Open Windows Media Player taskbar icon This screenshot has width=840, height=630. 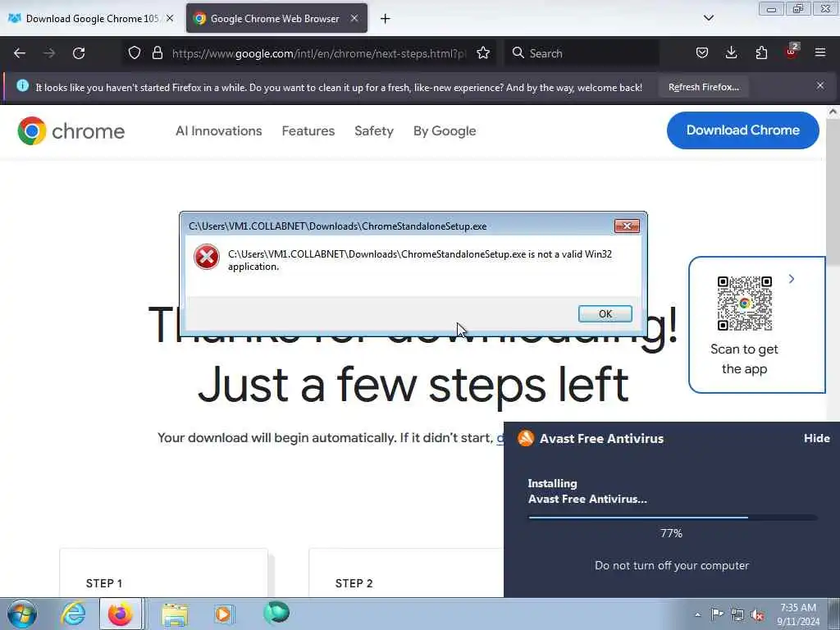(223, 614)
